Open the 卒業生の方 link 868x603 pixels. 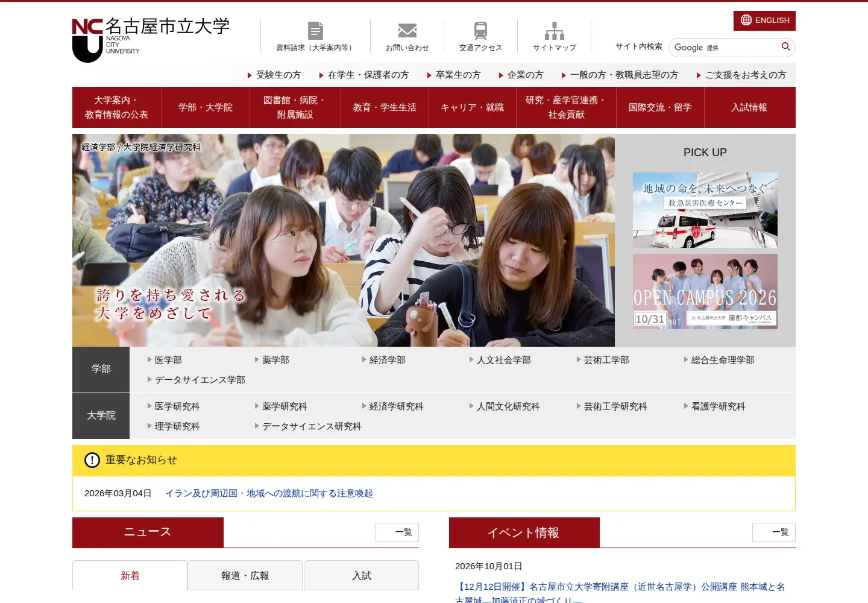[454, 75]
